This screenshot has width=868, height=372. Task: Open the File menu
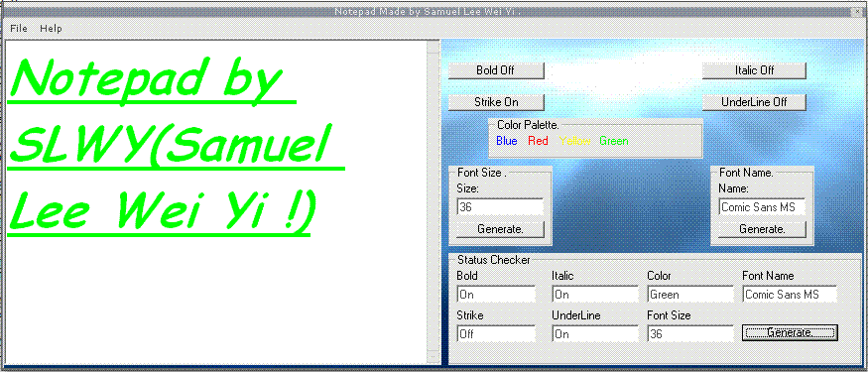tap(18, 28)
